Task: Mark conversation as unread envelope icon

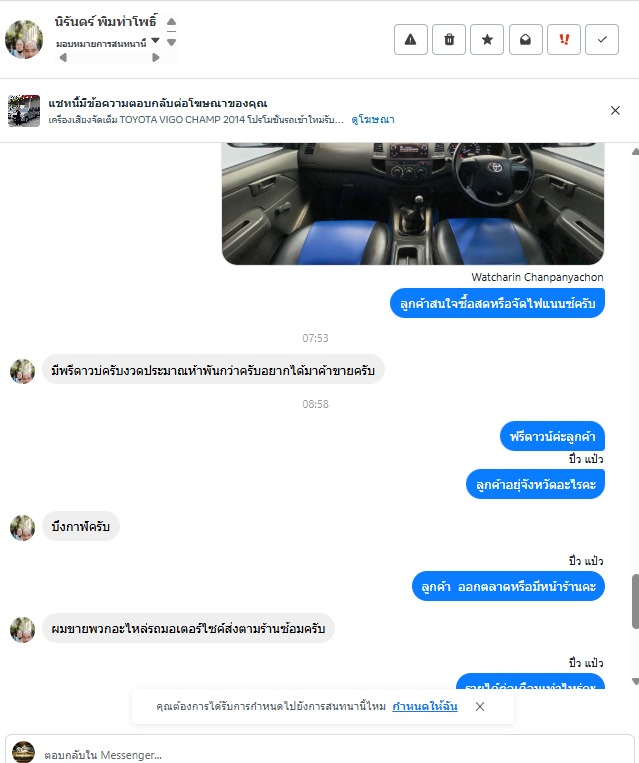Action: [x=526, y=39]
